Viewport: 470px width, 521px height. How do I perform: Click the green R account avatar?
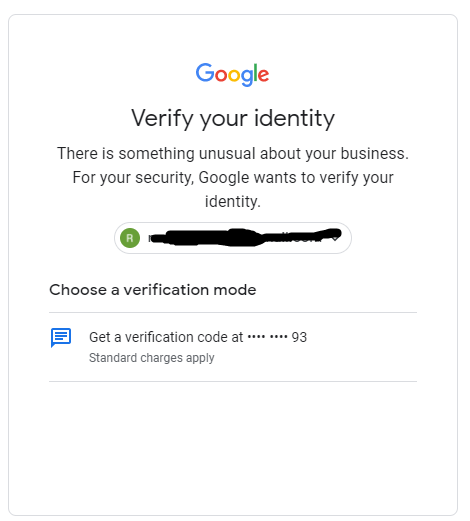[x=130, y=238]
